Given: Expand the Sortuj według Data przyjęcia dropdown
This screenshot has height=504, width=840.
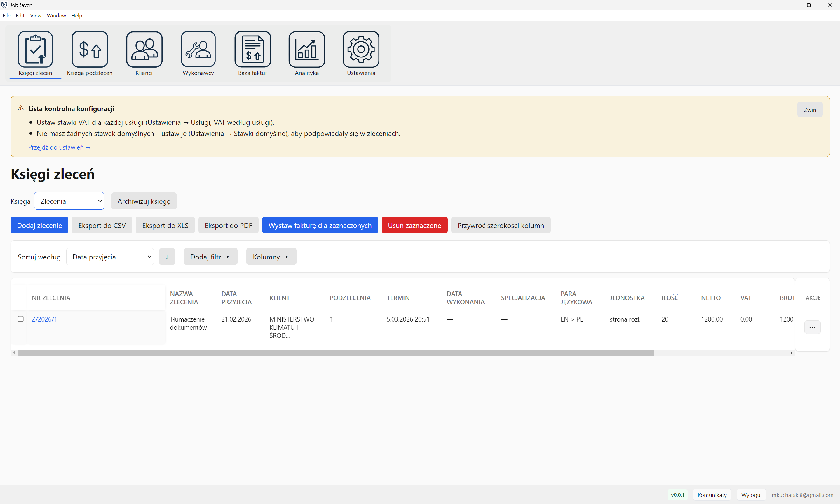Looking at the screenshot, I should 110,257.
